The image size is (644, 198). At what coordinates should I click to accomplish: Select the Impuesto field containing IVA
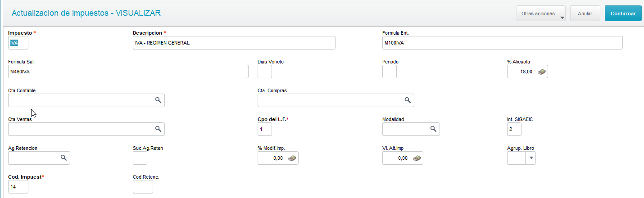coord(18,43)
